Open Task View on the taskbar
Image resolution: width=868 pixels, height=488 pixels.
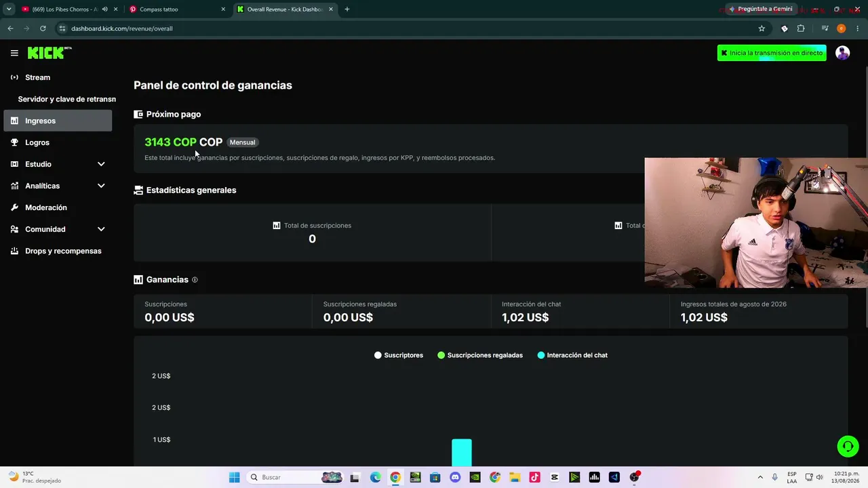pos(355,477)
